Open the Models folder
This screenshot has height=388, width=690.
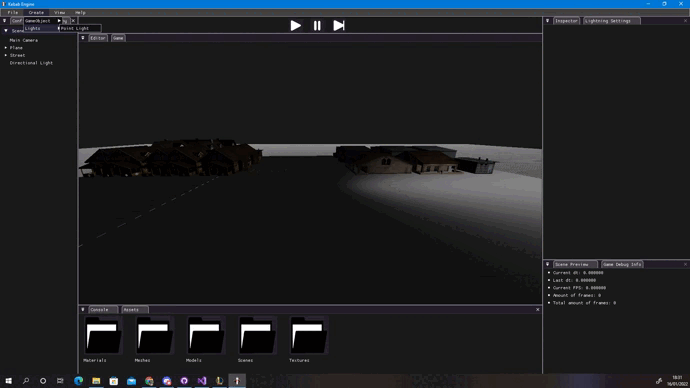(206, 335)
